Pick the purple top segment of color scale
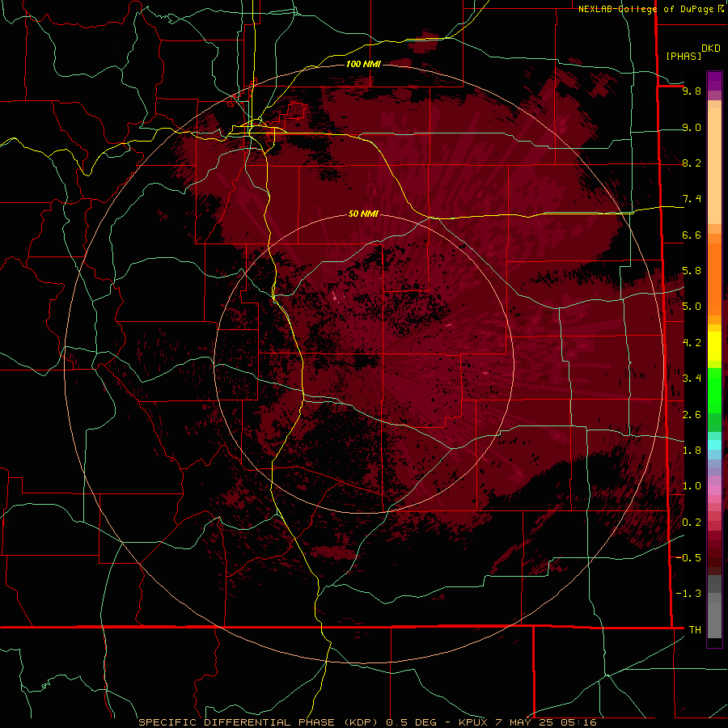 [714, 81]
